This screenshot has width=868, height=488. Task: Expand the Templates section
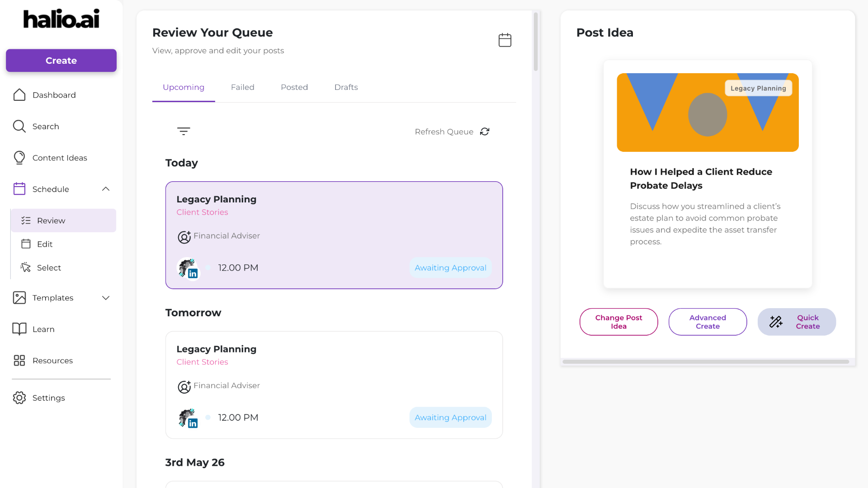(x=106, y=298)
